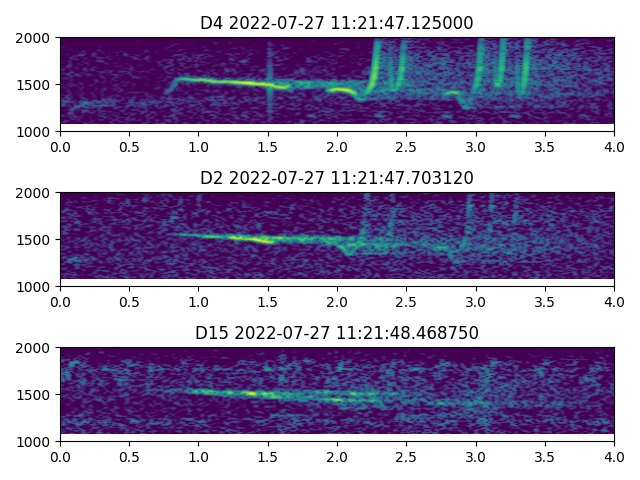Click the bright yellow contour near 1.5 s in D2 plot
Image resolution: width=640 pixels, height=480 pixels.
[262, 240]
